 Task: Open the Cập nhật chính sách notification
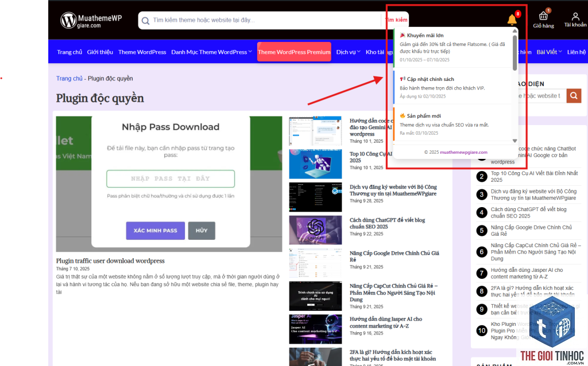point(453,87)
